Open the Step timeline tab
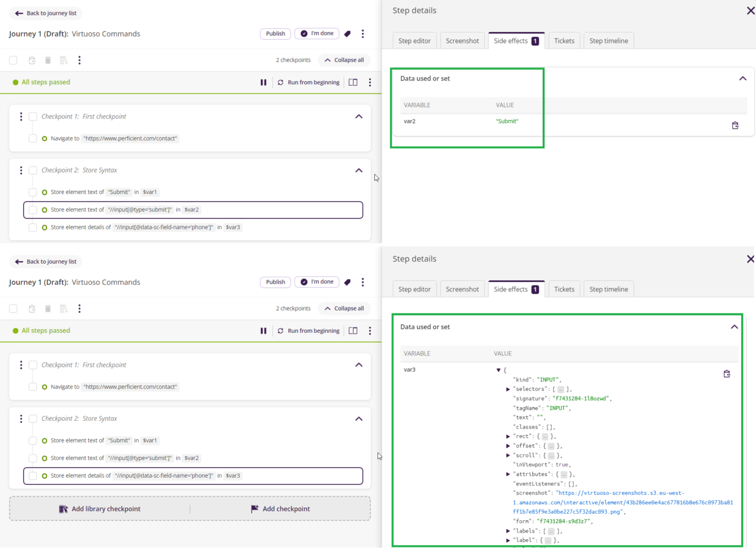The height and width of the screenshot is (548, 756). point(608,40)
